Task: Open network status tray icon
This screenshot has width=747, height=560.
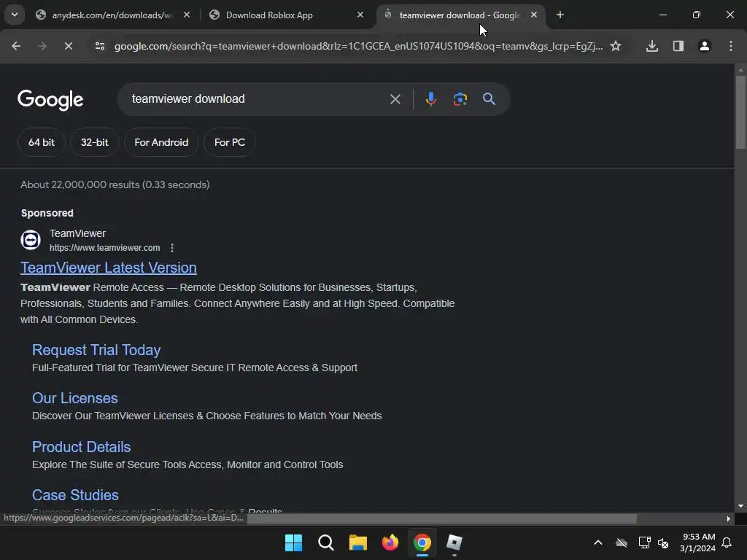Action: click(645, 542)
